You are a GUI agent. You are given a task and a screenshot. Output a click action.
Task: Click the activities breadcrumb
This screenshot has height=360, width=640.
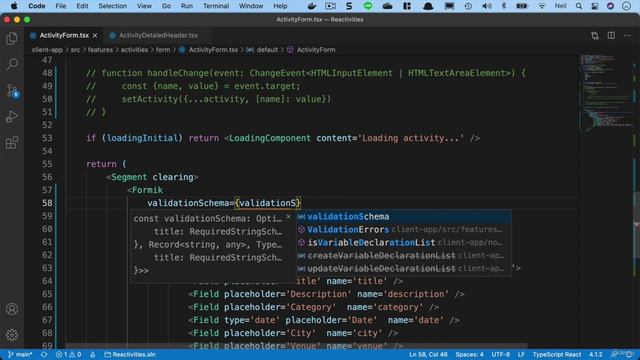coord(134,50)
